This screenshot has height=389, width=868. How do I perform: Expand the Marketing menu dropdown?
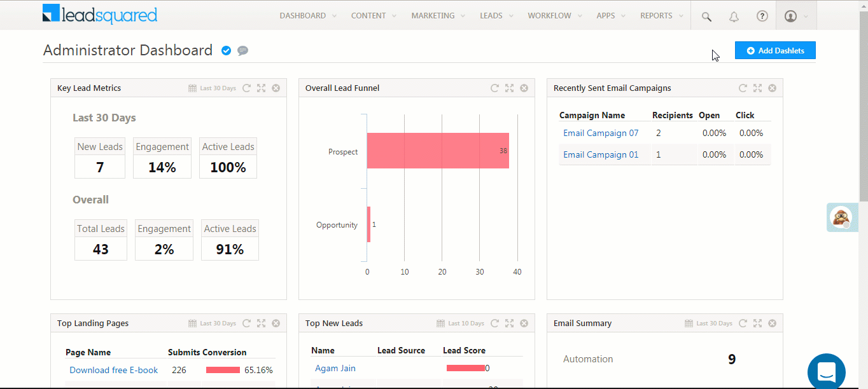point(438,16)
